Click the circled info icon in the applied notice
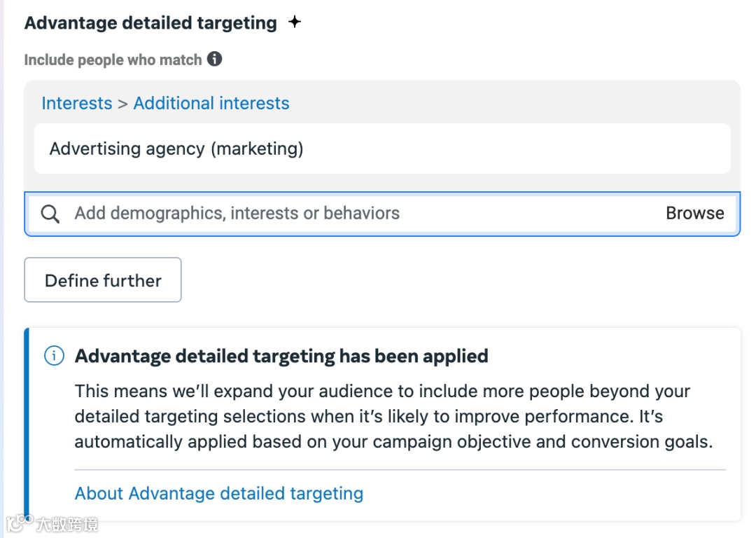 click(54, 356)
